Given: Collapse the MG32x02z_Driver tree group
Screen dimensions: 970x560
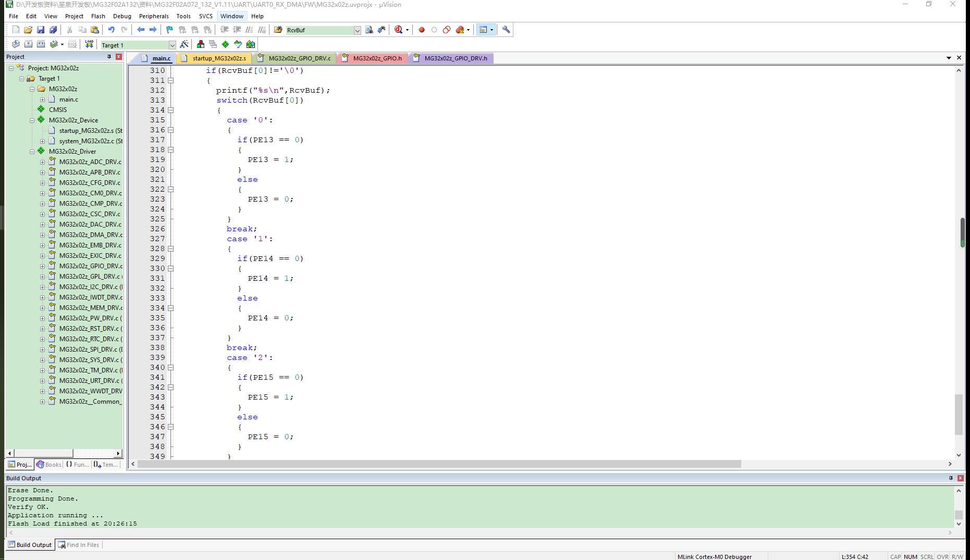Looking at the screenshot, I should (x=32, y=152).
